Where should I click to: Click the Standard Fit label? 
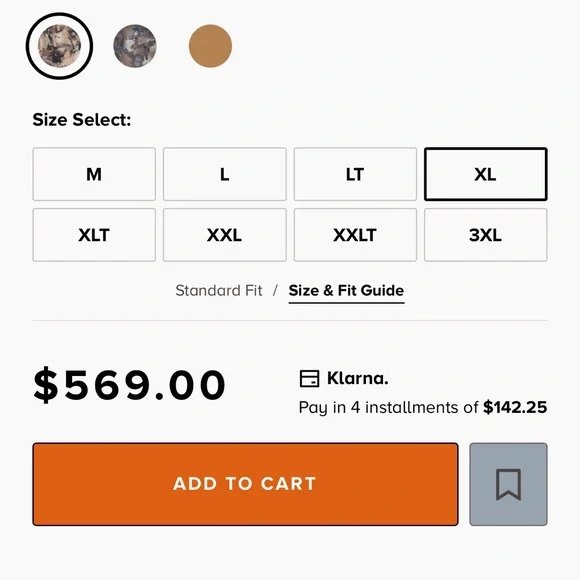[x=219, y=291]
